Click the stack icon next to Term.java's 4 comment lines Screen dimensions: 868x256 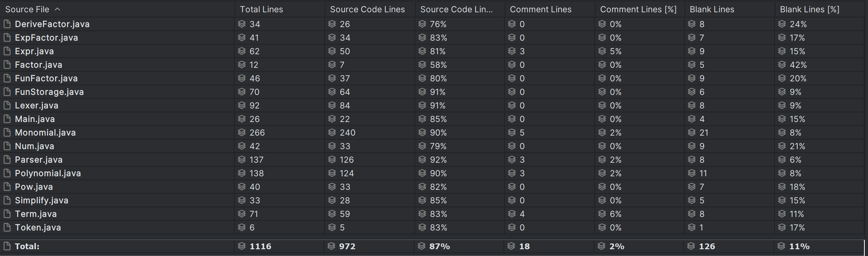point(512,214)
